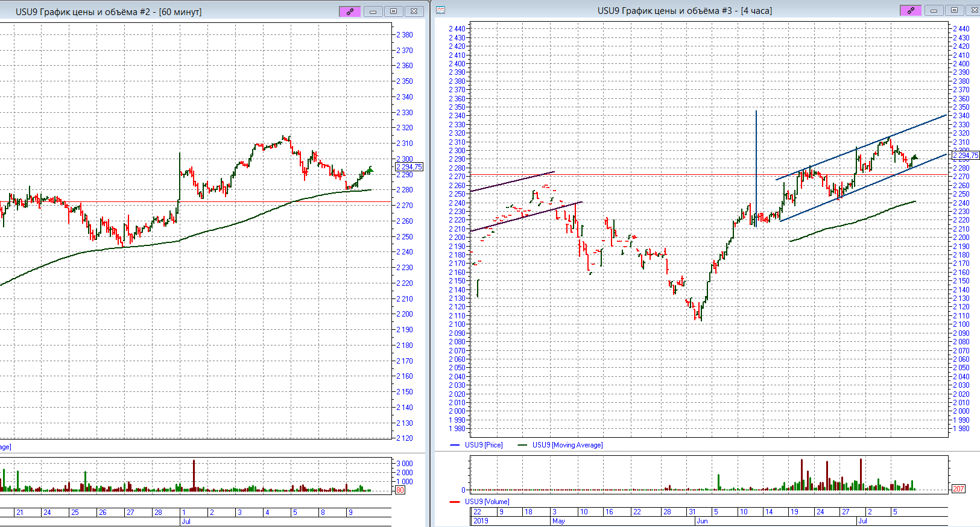Click the red 207 volume value label
The image size is (980, 527).
(x=958, y=489)
